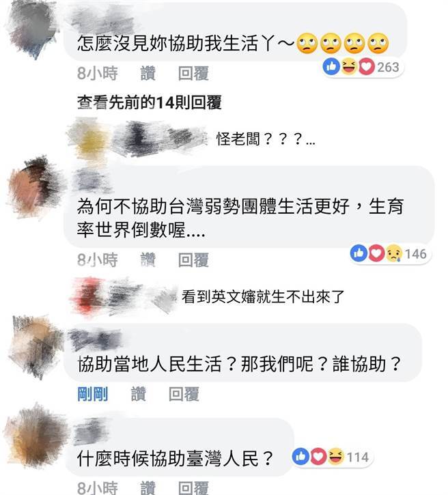Reply to the comment 那我們呢？誰協助？
Viewport: 448px width, 495px height.
pos(184,394)
